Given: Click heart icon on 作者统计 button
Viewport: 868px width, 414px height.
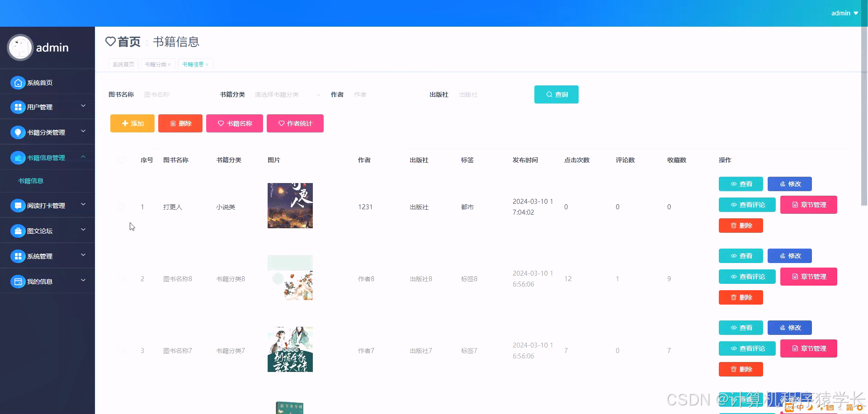Looking at the screenshot, I should (x=281, y=123).
